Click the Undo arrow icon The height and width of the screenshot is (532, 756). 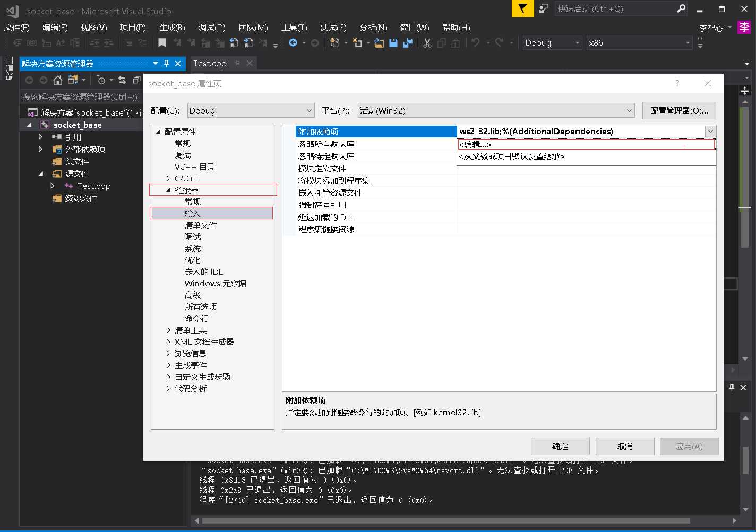[475, 43]
